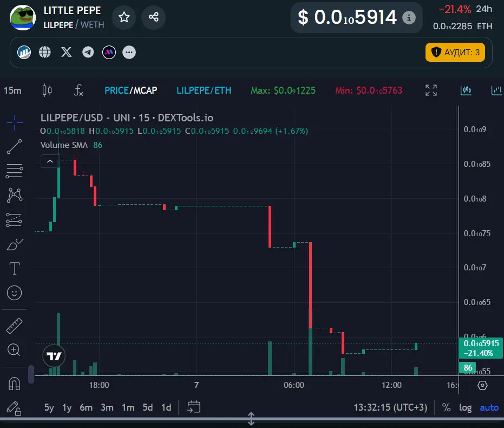This screenshot has width=504, height=428.
Task: Switch price axis to percent mode
Action: pos(446,407)
